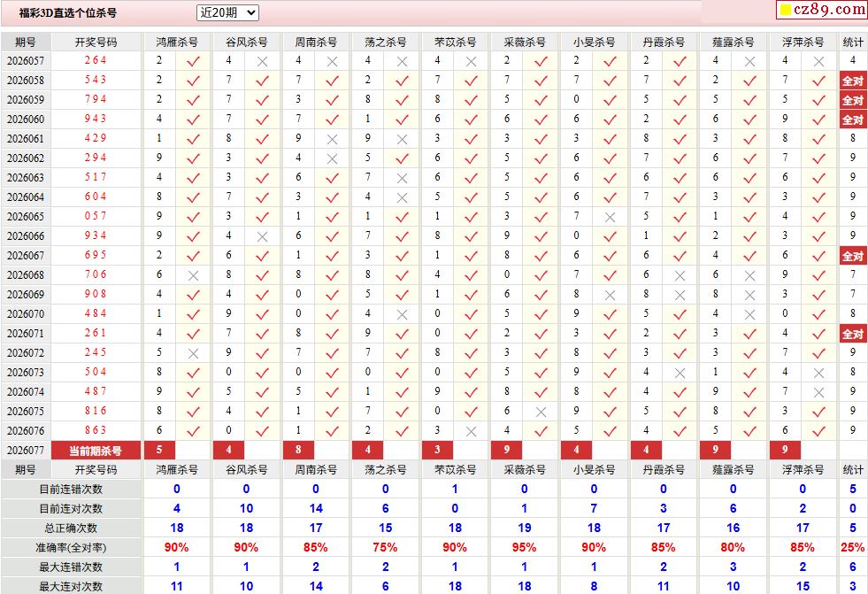Click X mark for 薤露杀号 in row 2026070

[749, 314]
